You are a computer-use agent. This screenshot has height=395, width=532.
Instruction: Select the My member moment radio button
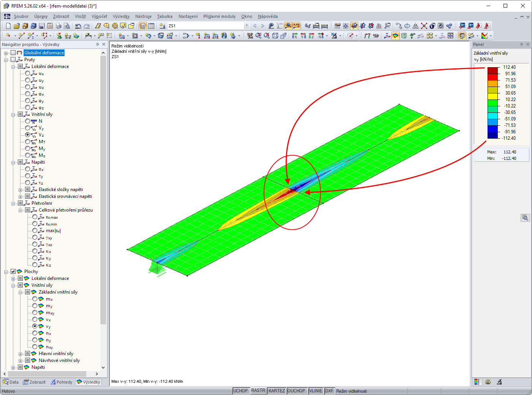coord(28,149)
